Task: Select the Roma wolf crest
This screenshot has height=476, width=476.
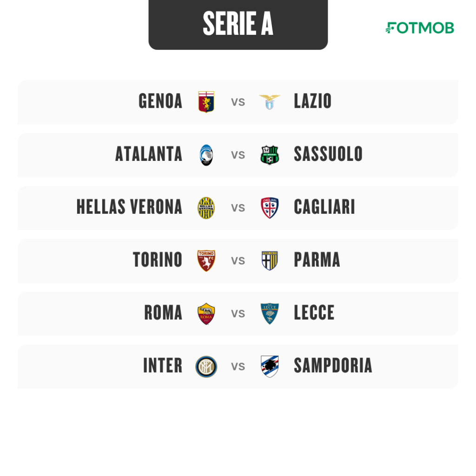Action: point(206,314)
